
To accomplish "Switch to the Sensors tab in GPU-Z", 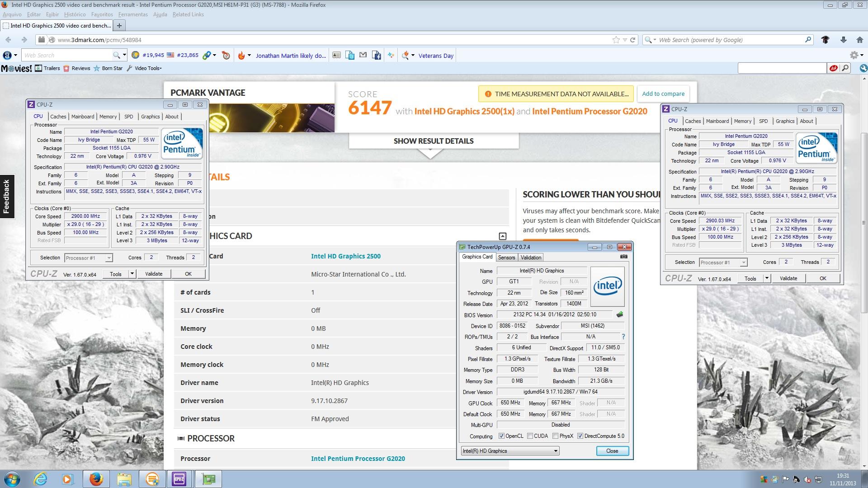I will click(506, 258).
